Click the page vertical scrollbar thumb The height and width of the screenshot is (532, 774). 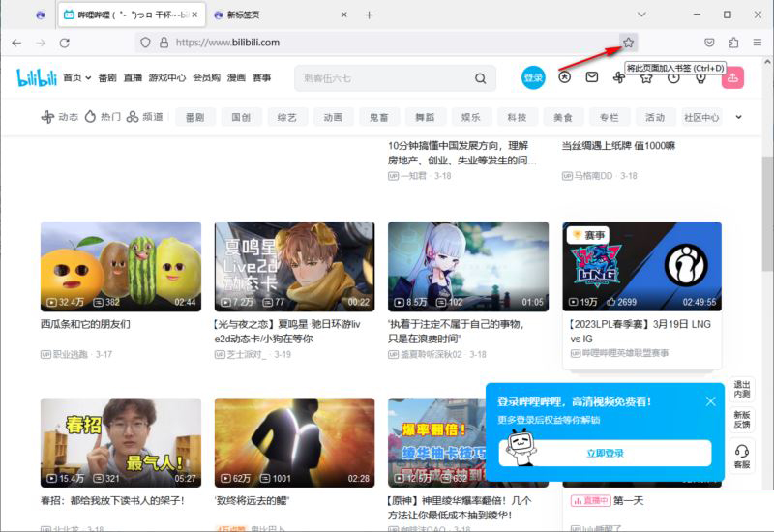[767, 213]
